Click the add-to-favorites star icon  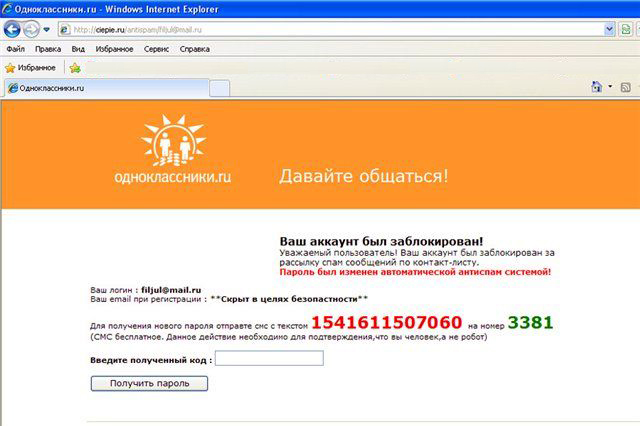tap(75, 68)
